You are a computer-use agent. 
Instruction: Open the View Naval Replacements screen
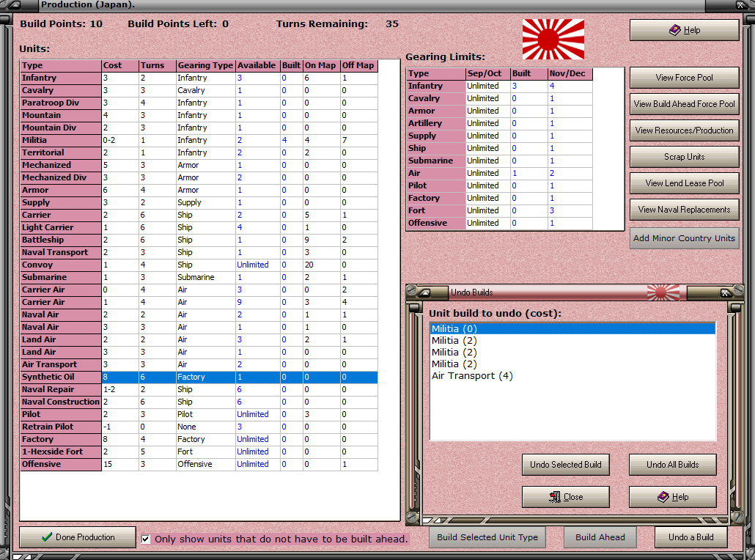click(684, 210)
